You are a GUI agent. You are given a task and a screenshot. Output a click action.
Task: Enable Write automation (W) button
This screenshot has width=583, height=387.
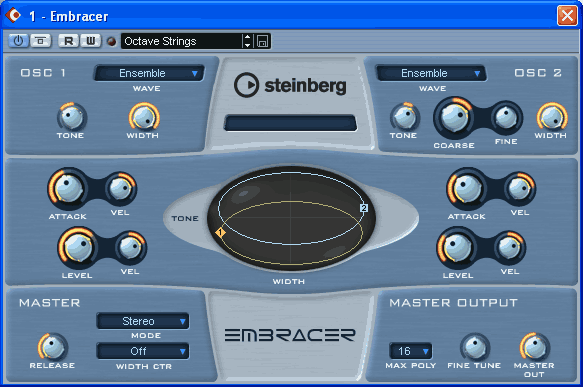coord(90,41)
